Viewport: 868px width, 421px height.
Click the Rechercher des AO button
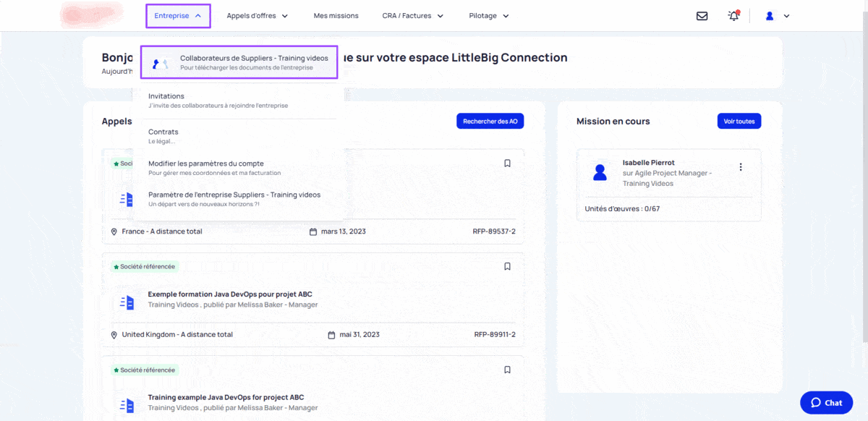pos(490,122)
